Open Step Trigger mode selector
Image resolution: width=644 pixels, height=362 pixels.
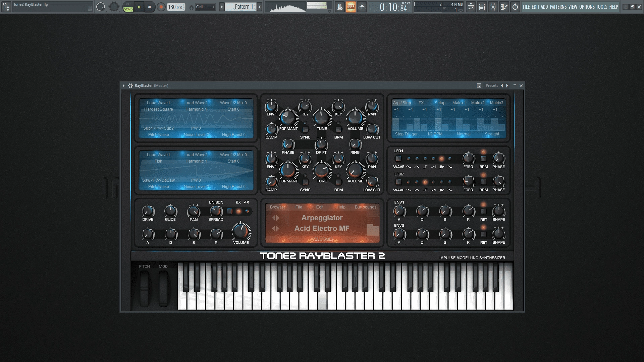406,134
